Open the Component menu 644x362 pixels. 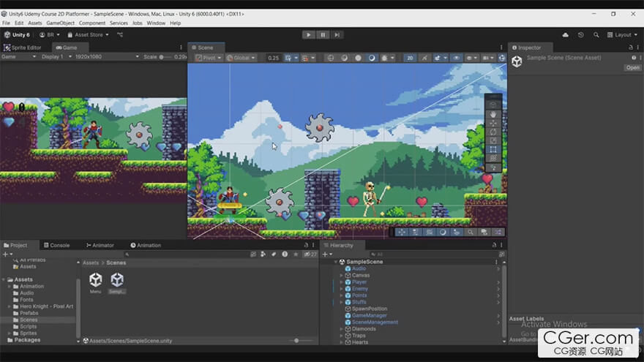92,23
